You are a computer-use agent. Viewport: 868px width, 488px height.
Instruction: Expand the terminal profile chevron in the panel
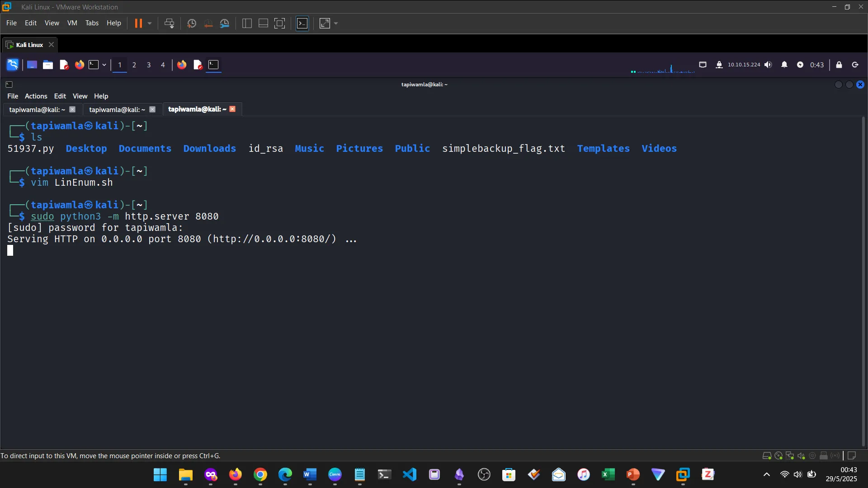(x=104, y=65)
